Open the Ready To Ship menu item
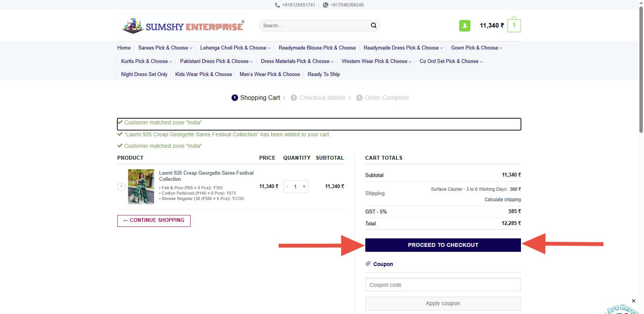Viewport: 644px width, 314px height. click(324, 74)
